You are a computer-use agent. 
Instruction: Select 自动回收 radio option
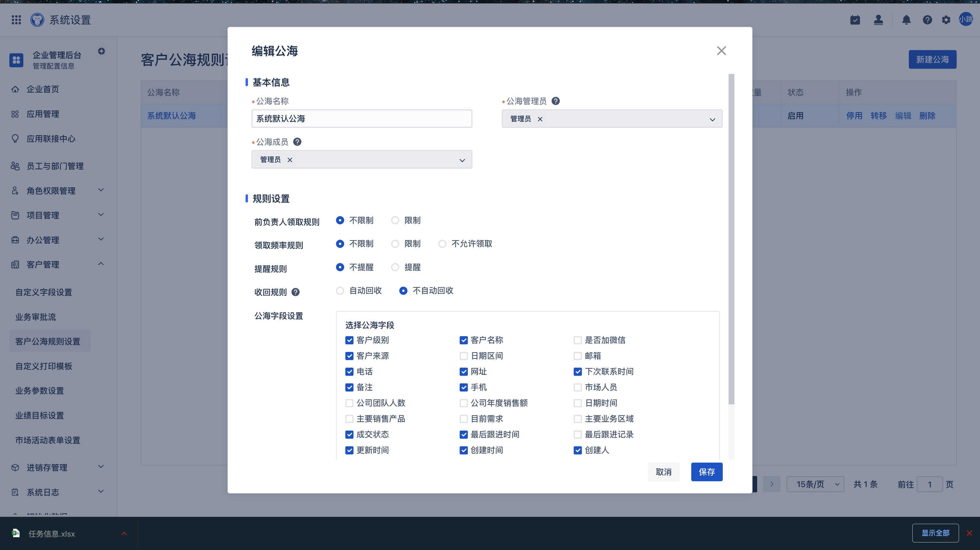tap(340, 291)
